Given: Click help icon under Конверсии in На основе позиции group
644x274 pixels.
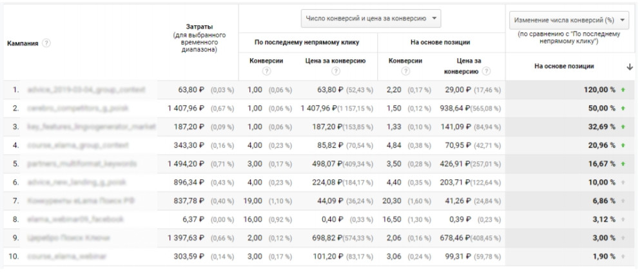Looking at the screenshot, I should coord(405,72).
